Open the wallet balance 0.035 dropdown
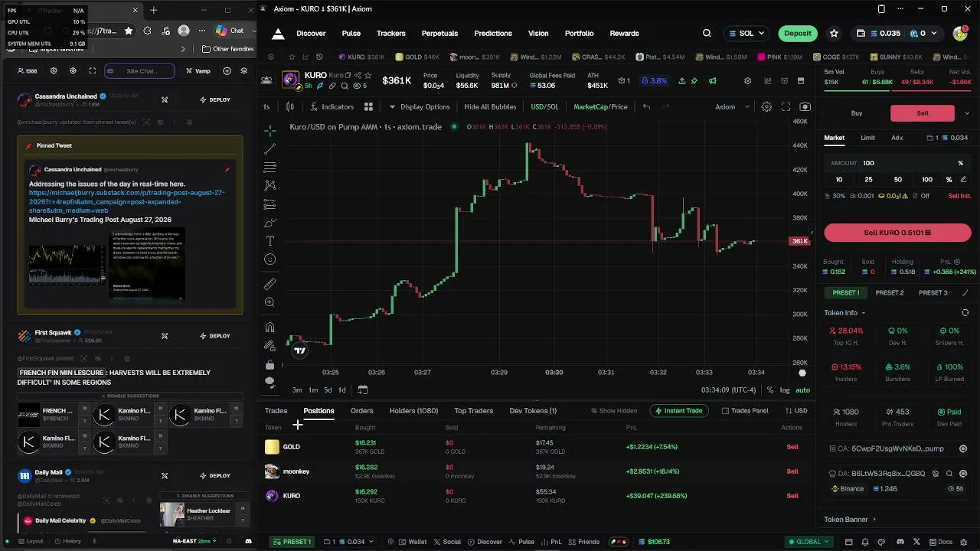Viewport: 980px width, 551px height. 879,34
